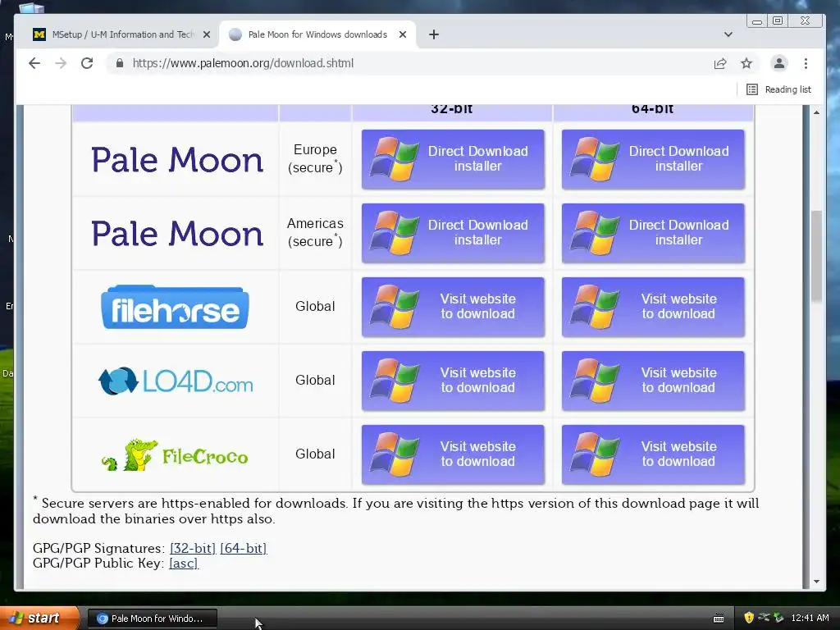This screenshot has width=840, height=630.
Task: Click the Pale Moon logo in Europe row
Action: point(177,160)
